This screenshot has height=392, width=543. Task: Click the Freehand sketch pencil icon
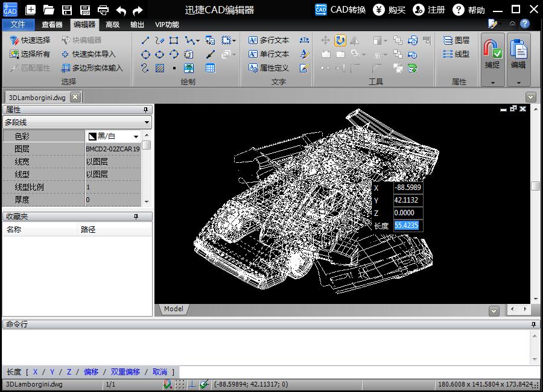point(160,40)
